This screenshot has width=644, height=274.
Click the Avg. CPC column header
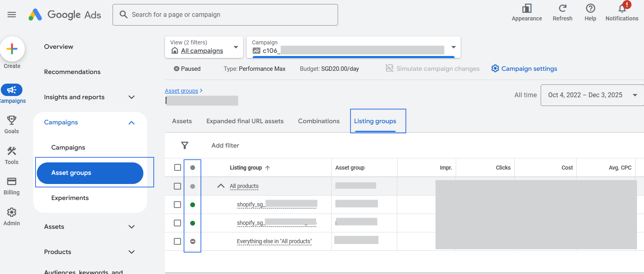coord(620,168)
